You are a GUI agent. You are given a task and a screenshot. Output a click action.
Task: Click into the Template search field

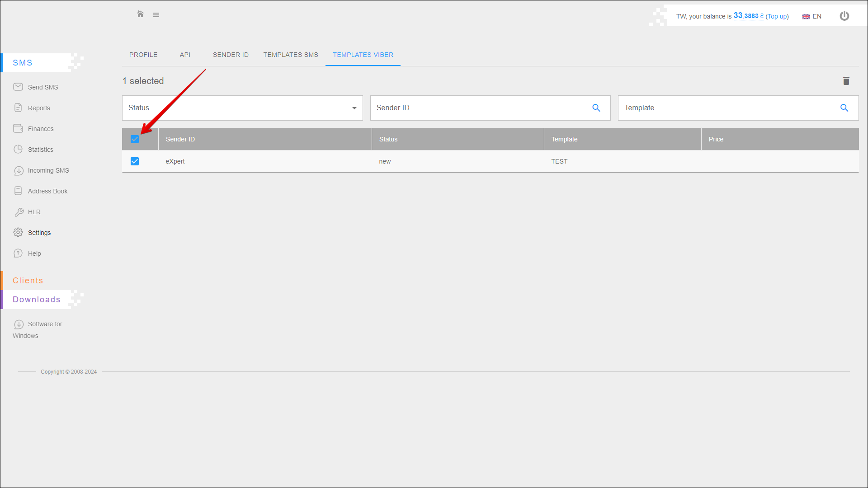pos(723,108)
